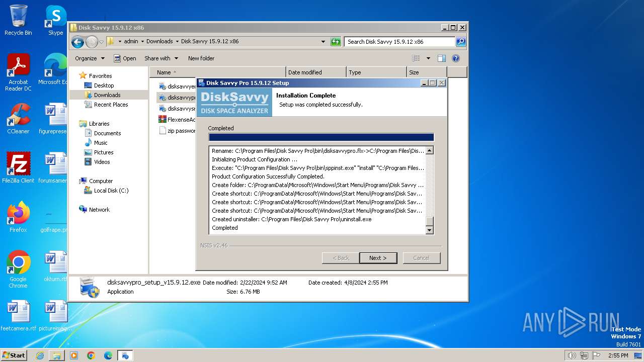Select Downloads in navigation pane

click(107, 95)
